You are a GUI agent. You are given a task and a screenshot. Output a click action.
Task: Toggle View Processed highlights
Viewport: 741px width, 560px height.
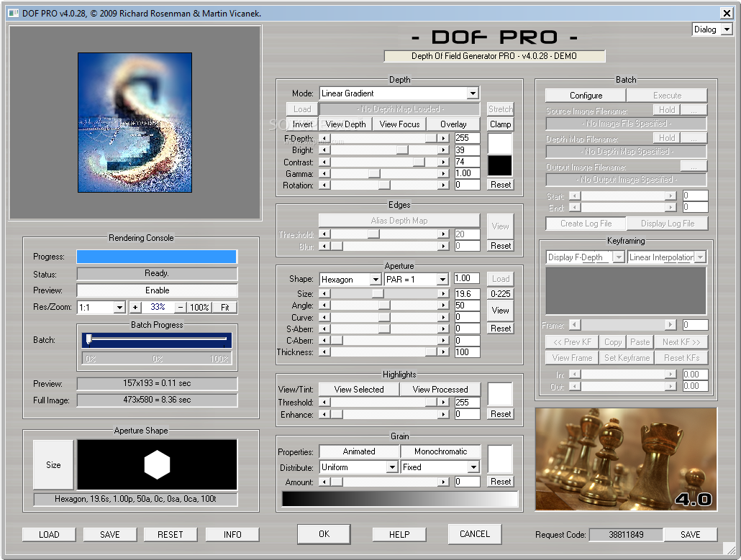point(440,390)
